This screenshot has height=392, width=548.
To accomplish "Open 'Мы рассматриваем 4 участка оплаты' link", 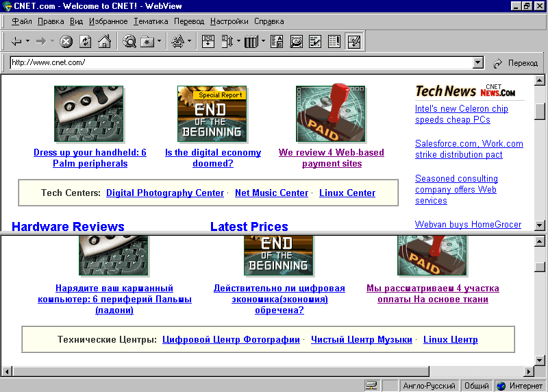I will [x=433, y=294].
